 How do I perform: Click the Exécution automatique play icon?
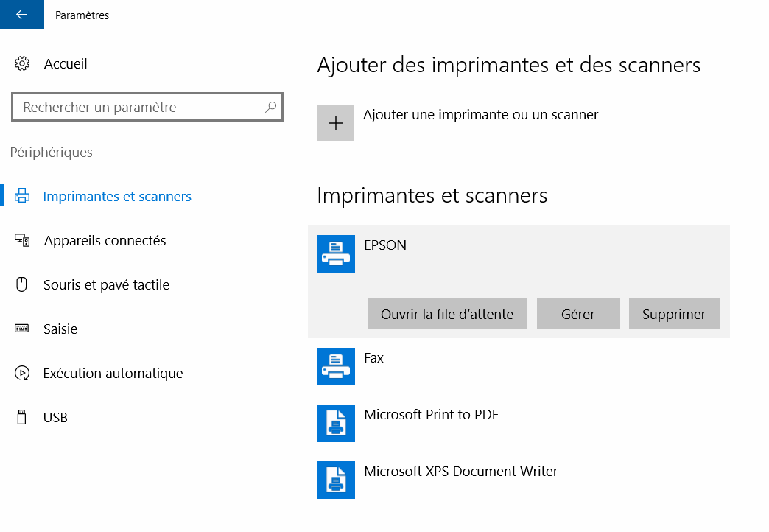point(22,374)
